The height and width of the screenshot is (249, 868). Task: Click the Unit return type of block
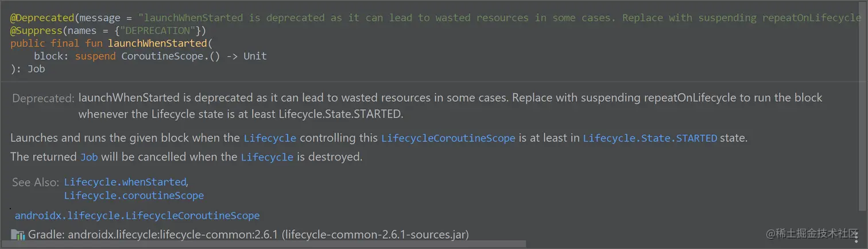point(255,56)
